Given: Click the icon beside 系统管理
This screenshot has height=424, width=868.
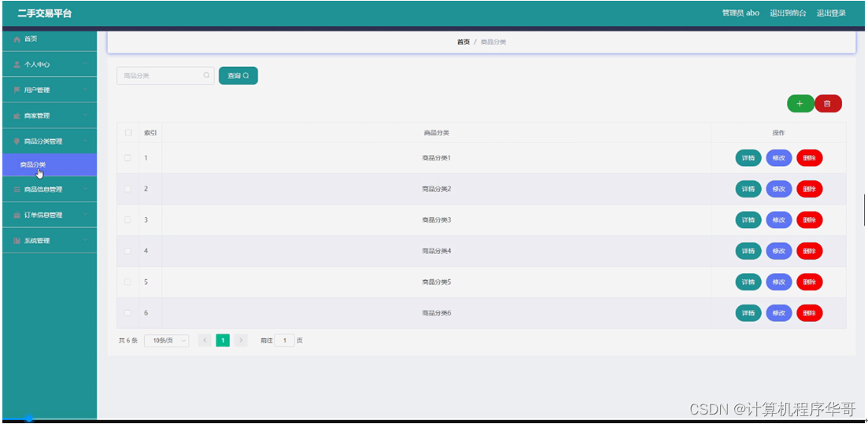Looking at the screenshot, I should pos(17,241).
